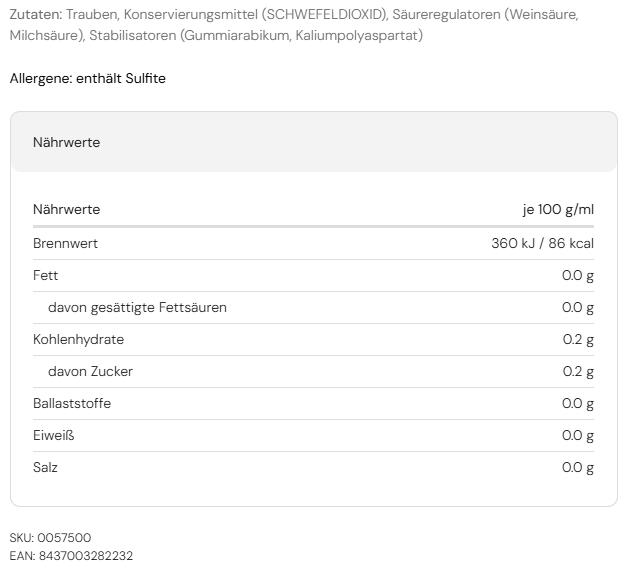Click the Fett value of 0.0 g
The image size is (625, 583).
pos(577,275)
